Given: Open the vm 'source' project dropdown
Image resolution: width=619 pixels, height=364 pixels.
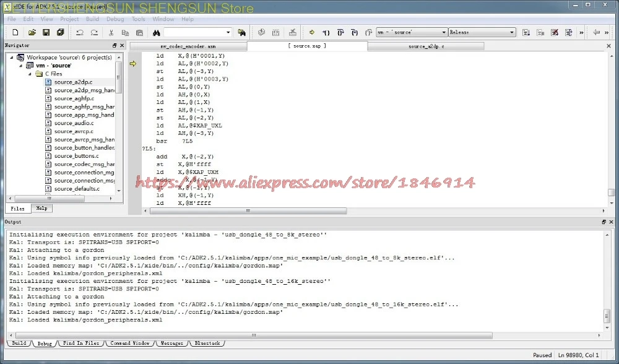Looking at the screenshot, I should click(x=444, y=32).
